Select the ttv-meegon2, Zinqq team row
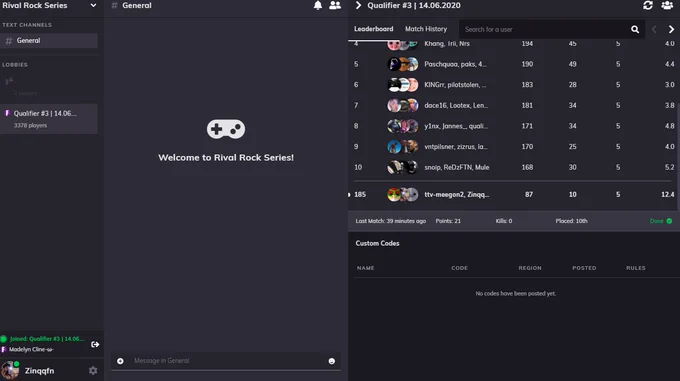This screenshot has height=381, width=680. click(514, 195)
